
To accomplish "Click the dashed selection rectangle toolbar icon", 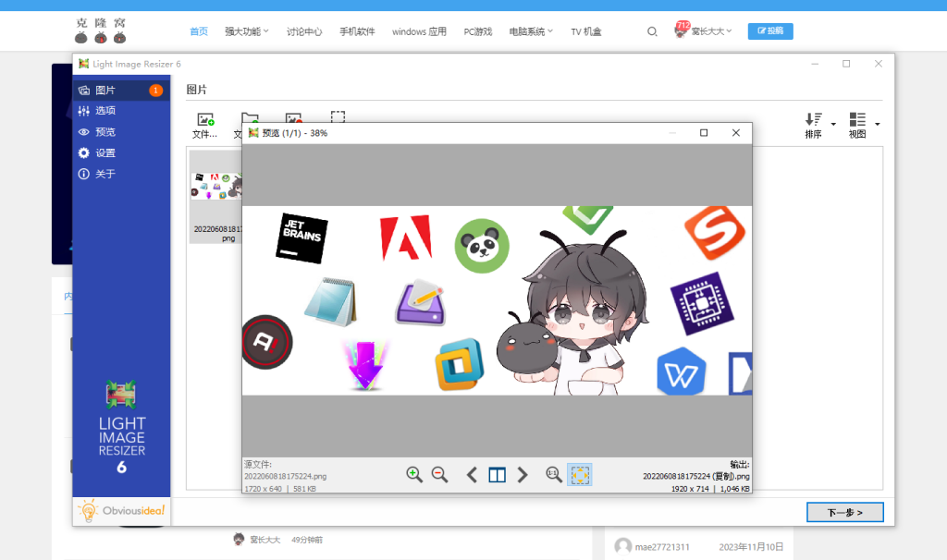I will click(x=338, y=117).
